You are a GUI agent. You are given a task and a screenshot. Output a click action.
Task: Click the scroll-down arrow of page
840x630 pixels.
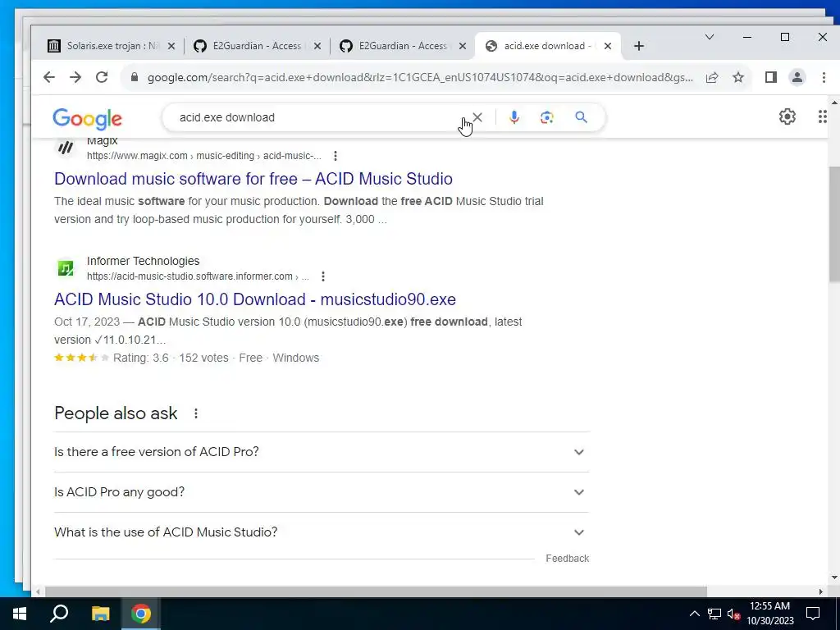click(834, 577)
